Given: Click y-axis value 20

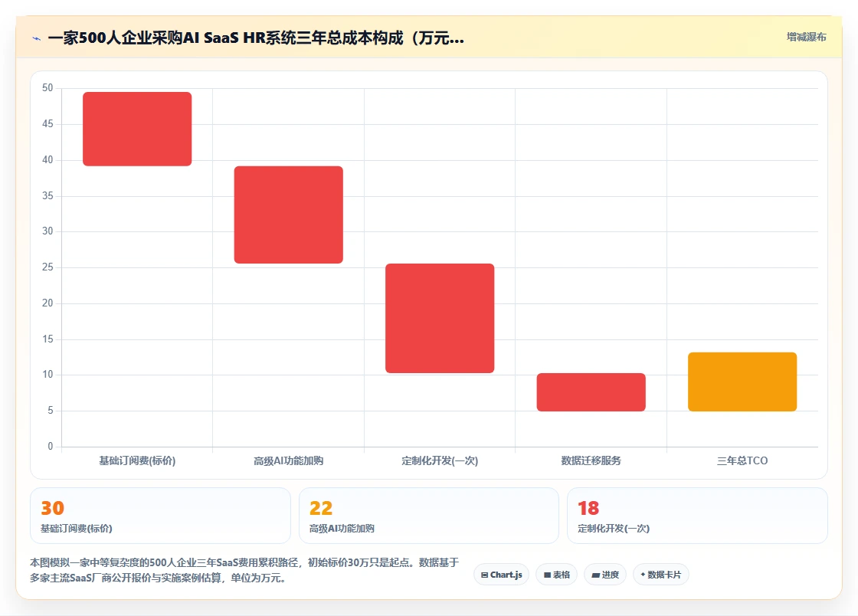Looking at the screenshot, I should pos(47,303).
